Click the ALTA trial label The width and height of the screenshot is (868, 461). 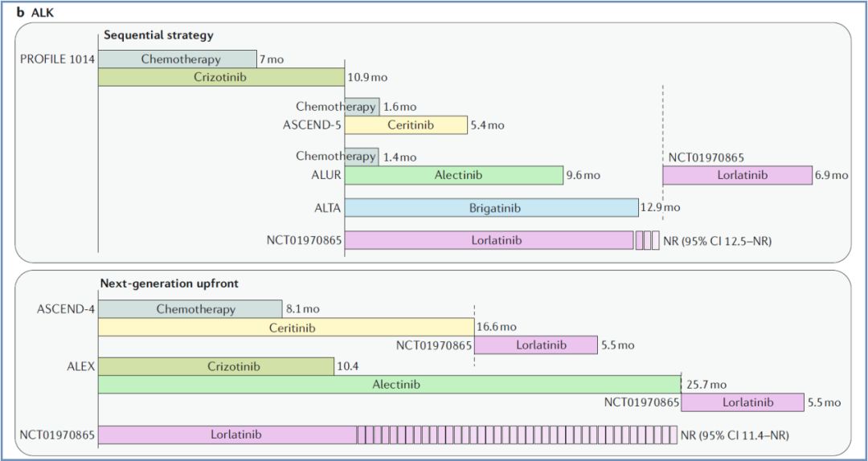[x=327, y=208]
